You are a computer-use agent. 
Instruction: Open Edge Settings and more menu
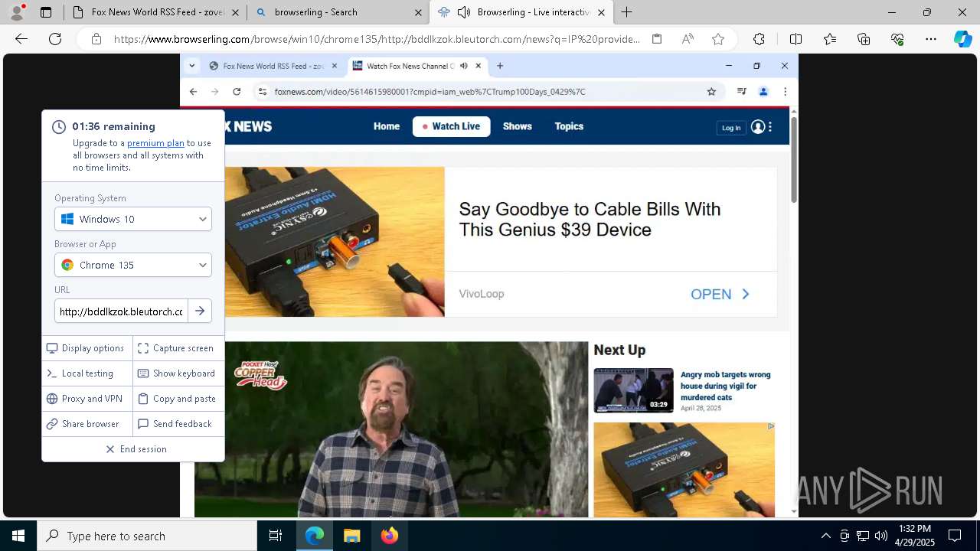[x=931, y=39]
